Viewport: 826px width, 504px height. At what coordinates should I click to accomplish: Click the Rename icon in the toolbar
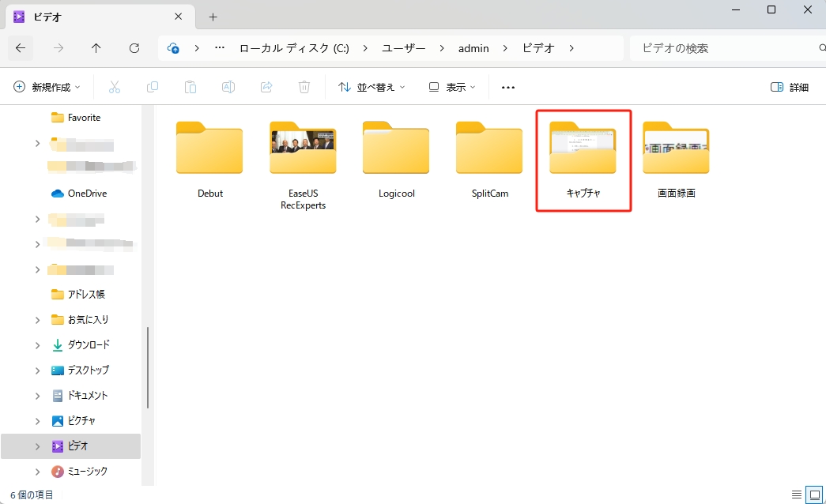(x=228, y=87)
